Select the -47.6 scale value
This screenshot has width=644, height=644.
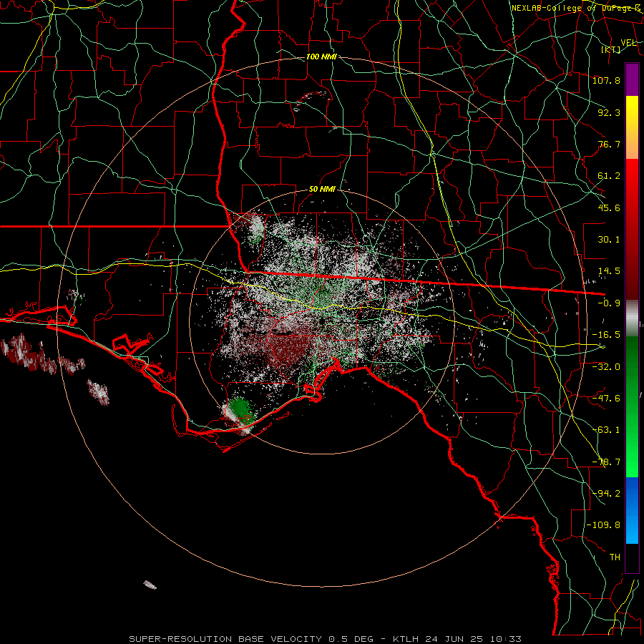tap(606, 399)
